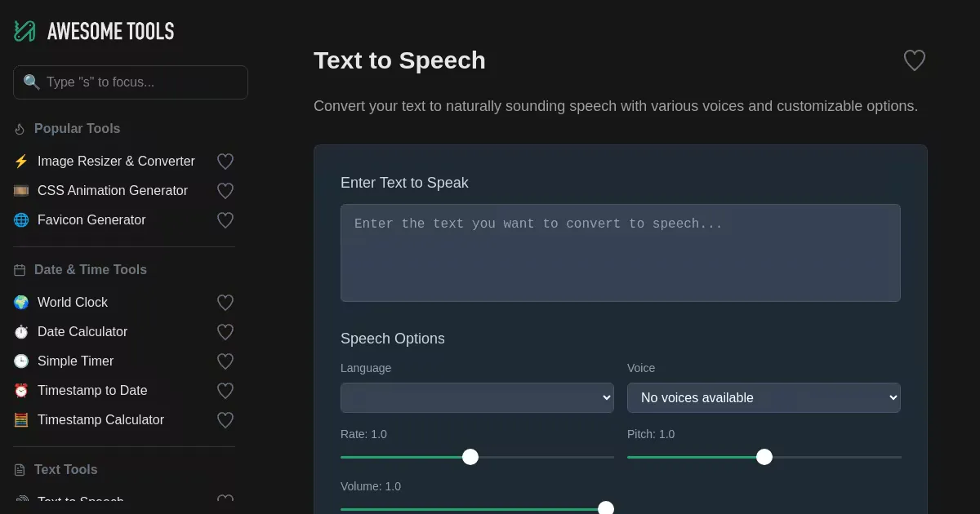Open the Voice dropdown
980x514 pixels.
(764, 397)
